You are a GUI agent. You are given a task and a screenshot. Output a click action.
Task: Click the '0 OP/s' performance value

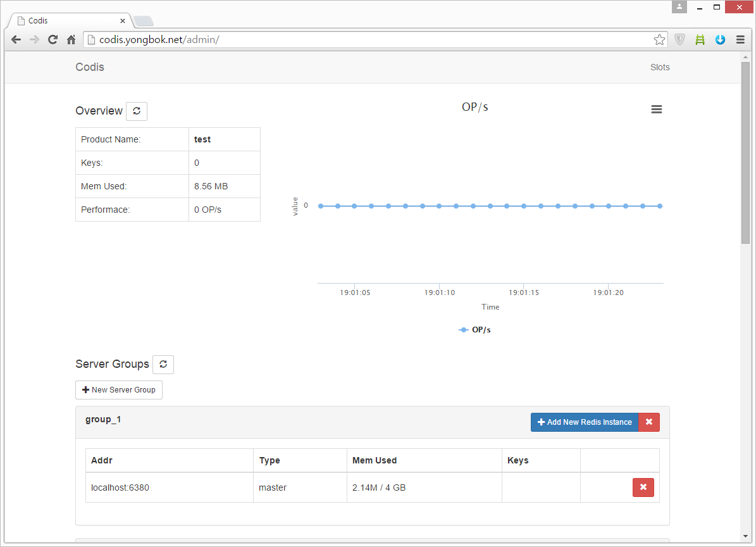tap(208, 210)
